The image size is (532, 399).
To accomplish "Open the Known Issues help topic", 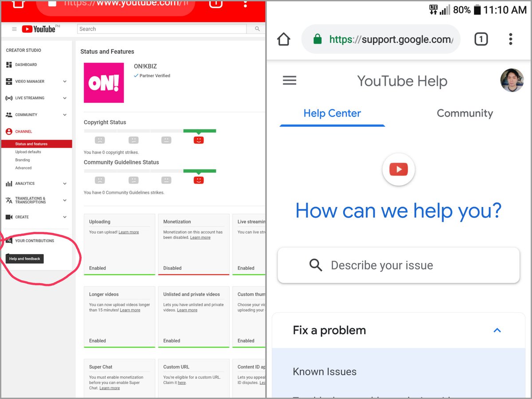I will point(325,372).
